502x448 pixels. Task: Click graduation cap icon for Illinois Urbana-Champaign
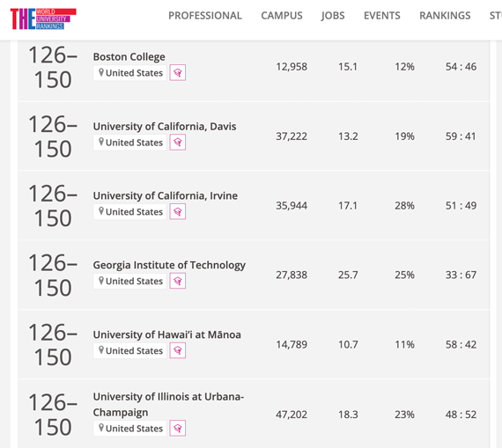point(178,428)
